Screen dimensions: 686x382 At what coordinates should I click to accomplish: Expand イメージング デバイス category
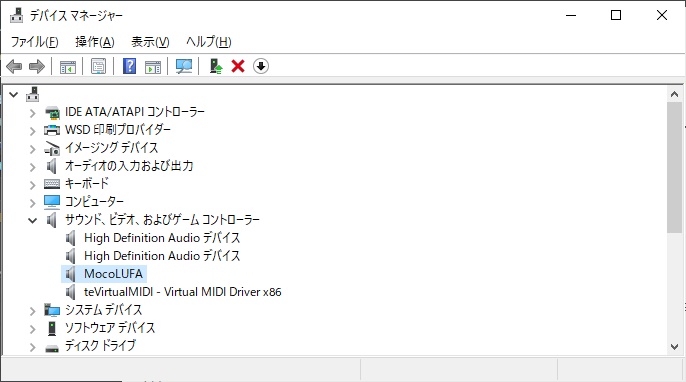tap(32, 149)
